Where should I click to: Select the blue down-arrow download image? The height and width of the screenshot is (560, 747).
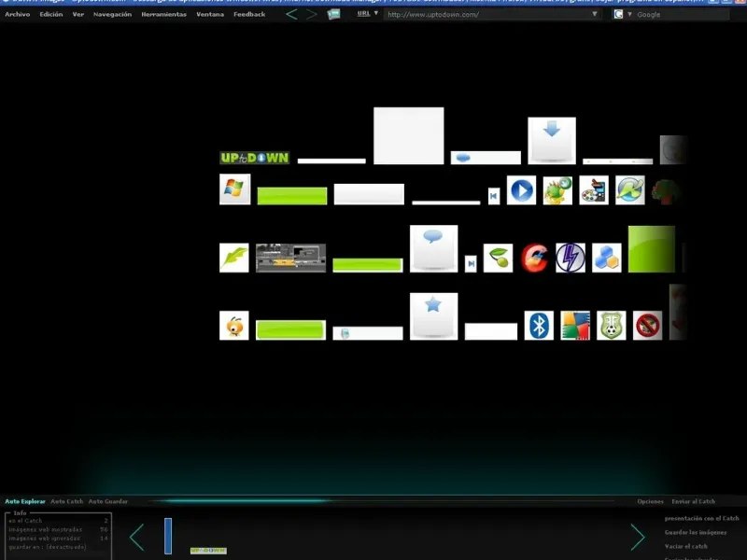click(552, 141)
